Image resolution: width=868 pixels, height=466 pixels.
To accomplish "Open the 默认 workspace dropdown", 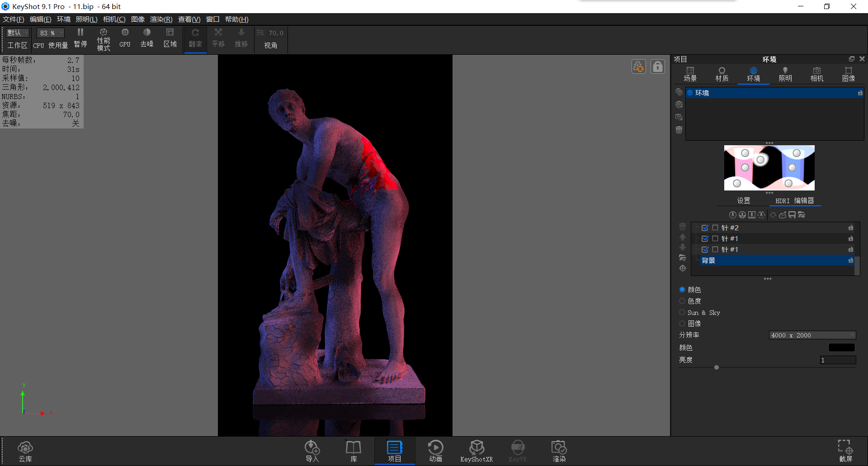I will pyautogui.click(x=17, y=33).
